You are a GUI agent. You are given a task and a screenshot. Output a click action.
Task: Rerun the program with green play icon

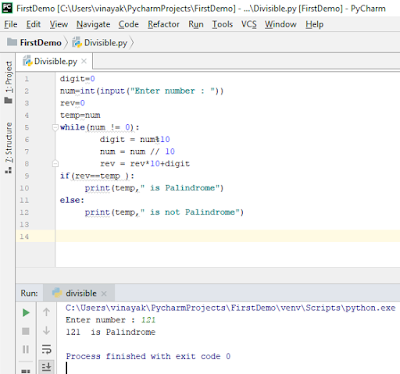click(26, 313)
